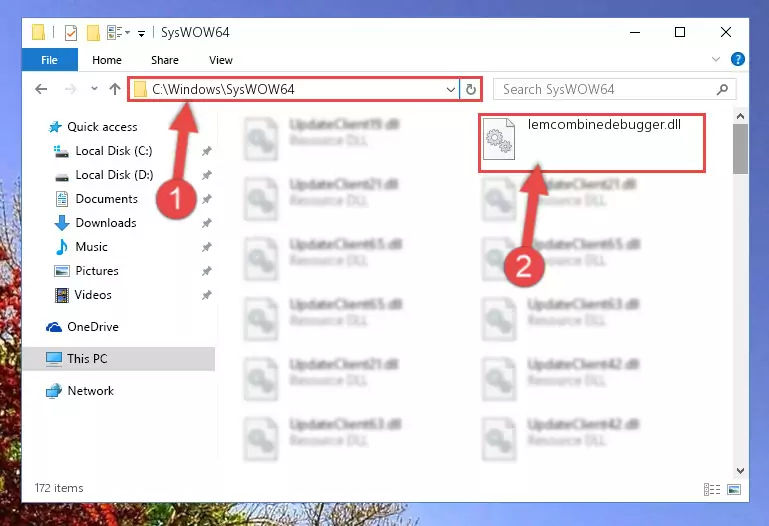The image size is (769, 526).
Task: Select the lemcombinedebugger.dll file name
Action: 604,125
